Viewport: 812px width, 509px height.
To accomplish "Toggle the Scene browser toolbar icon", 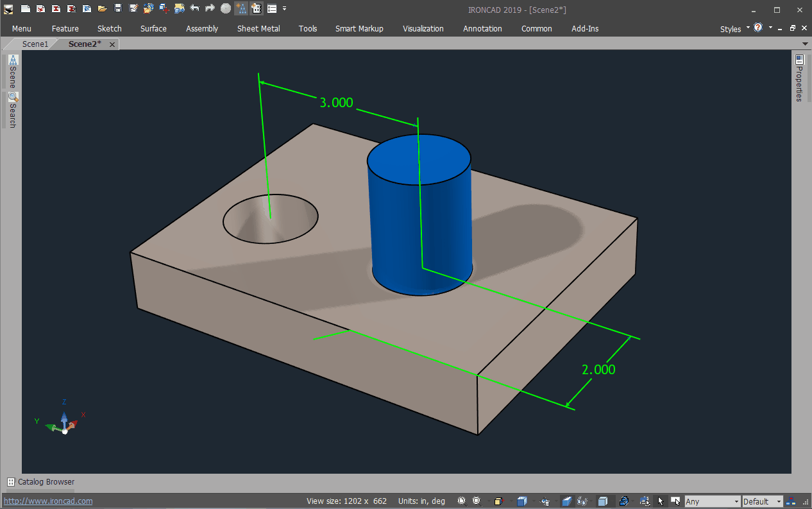I will pos(241,9).
